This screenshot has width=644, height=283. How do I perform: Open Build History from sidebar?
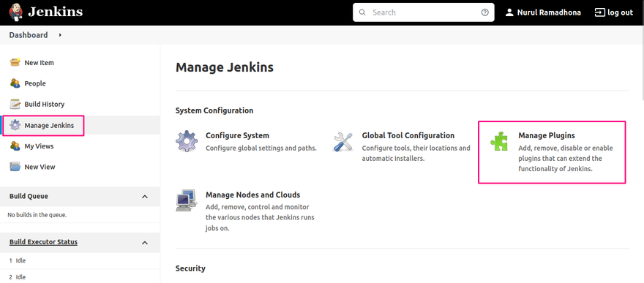pyautogui.click(x=45, y=104)
